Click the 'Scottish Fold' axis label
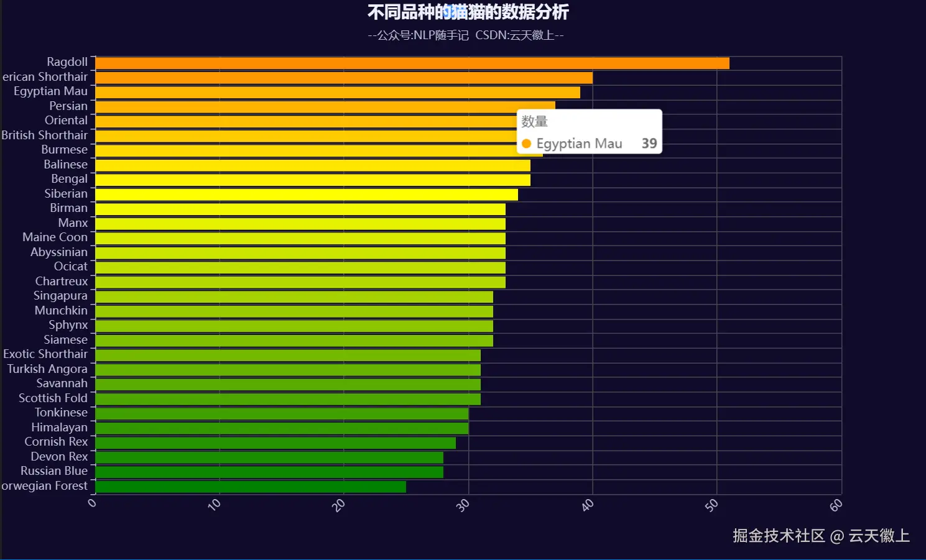 click(53, 398)
